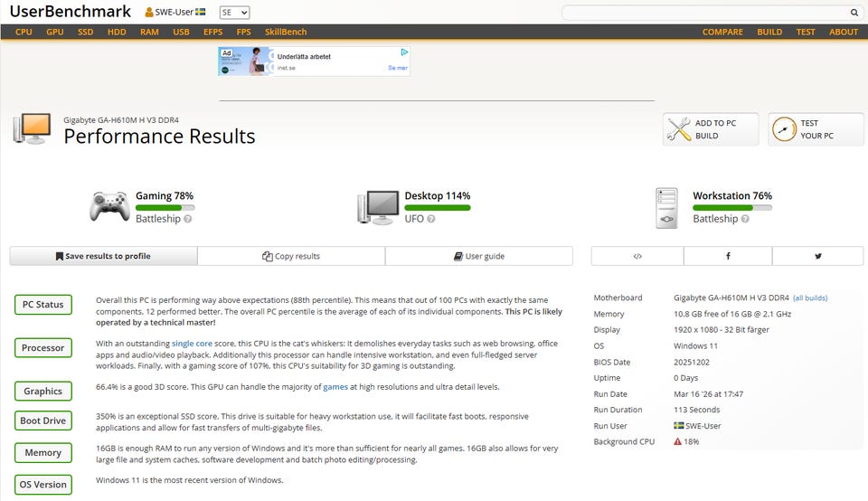This screenshot has height=501, width=868.
Task: Open the EFPS menu
Action: 213,33
